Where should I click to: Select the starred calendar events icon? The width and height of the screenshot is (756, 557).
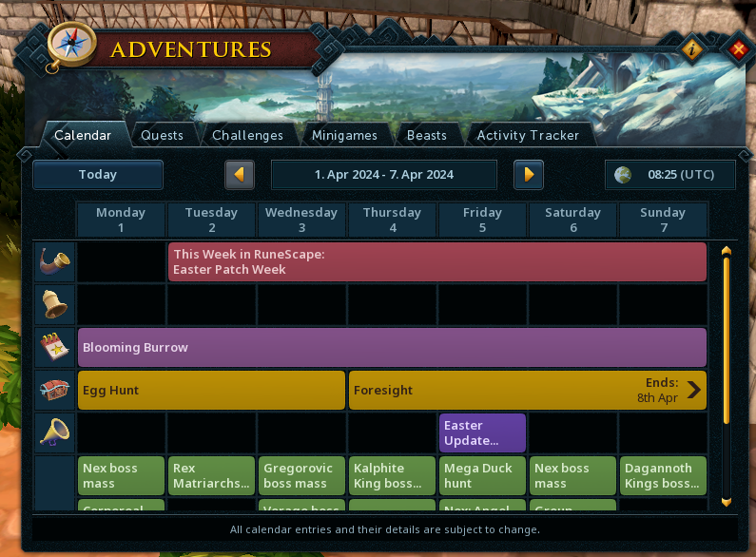pos(54,347)
